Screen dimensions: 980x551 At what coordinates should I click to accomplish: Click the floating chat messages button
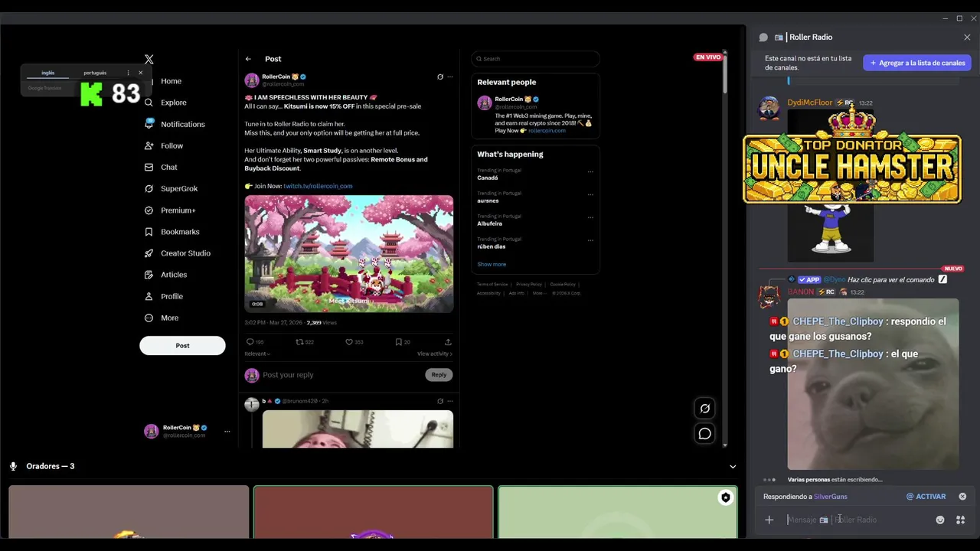[705, 434]
